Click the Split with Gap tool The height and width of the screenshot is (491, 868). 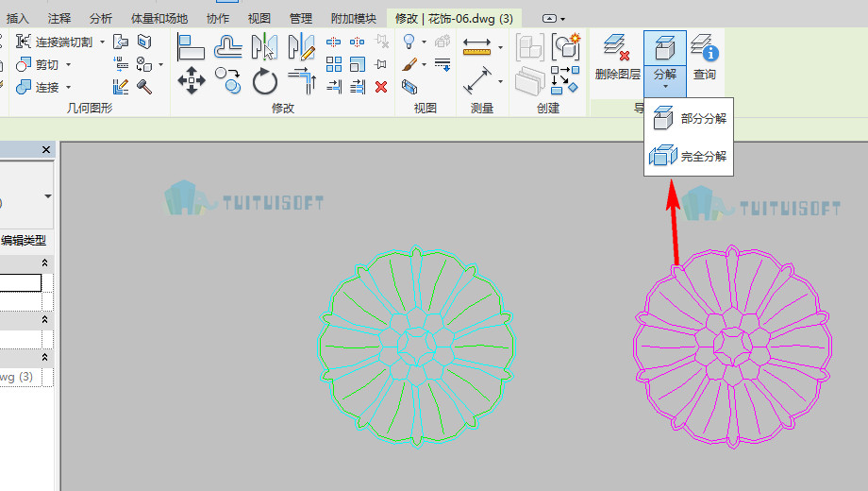(357, 42)
